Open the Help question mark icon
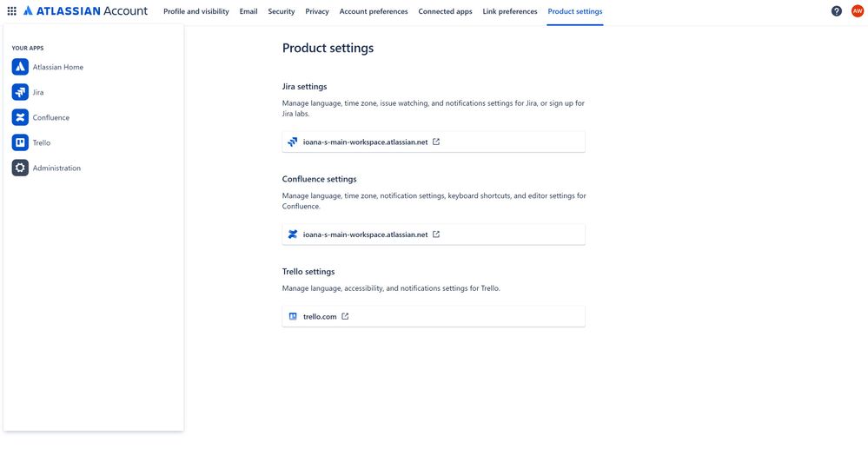Viewport: 868px width, 449px height. point(837,11)
